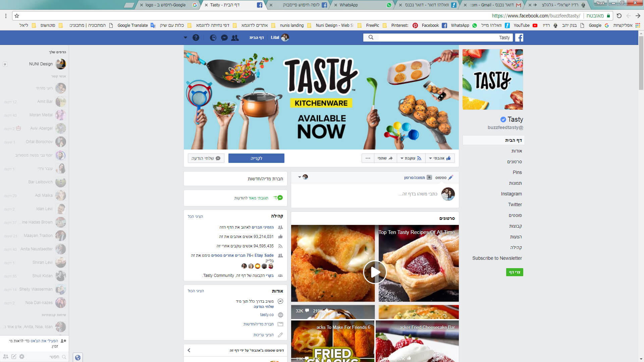Image resolution: width=644 pixels, height=362 pixels.
Task: Open the chat settings gear icon
Action: [x=22, y=357]
